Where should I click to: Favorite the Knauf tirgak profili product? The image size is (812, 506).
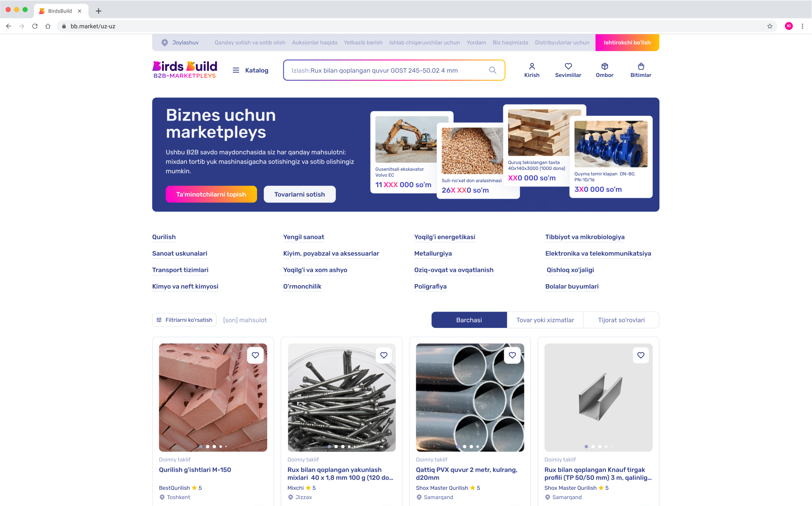[x=641, y=355]
